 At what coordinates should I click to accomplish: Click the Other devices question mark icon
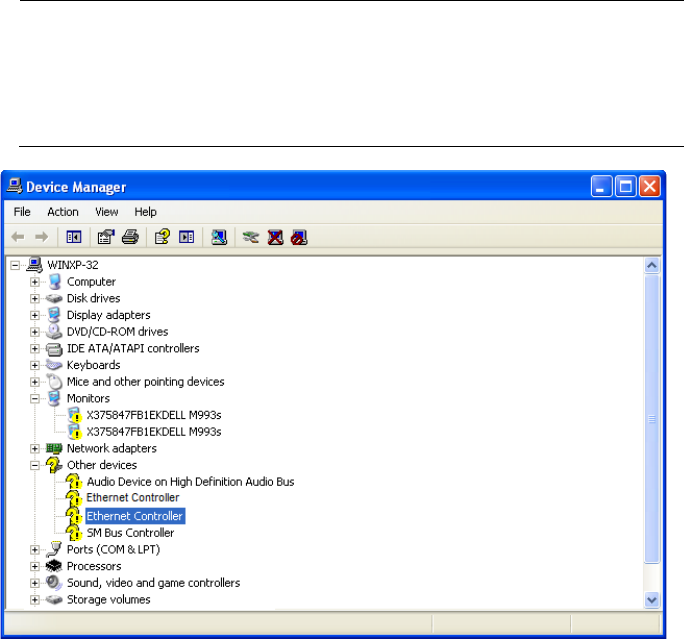(54, 465)
